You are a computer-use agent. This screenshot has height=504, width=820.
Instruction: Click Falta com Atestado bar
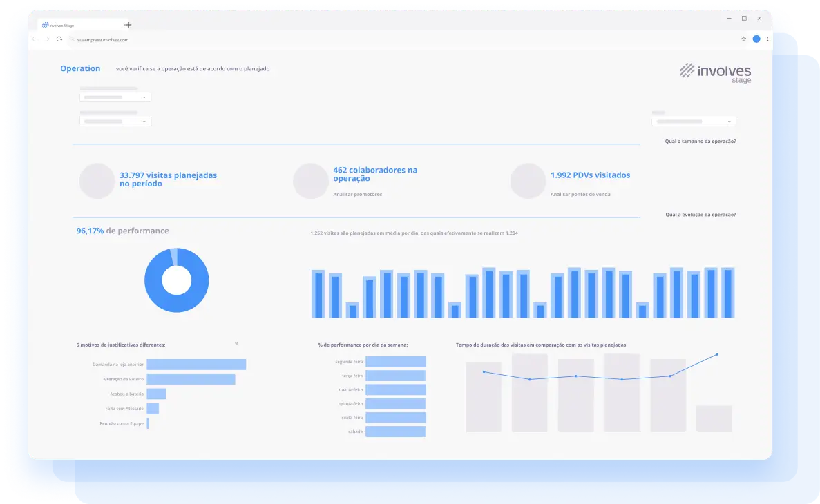click(153, 409)
